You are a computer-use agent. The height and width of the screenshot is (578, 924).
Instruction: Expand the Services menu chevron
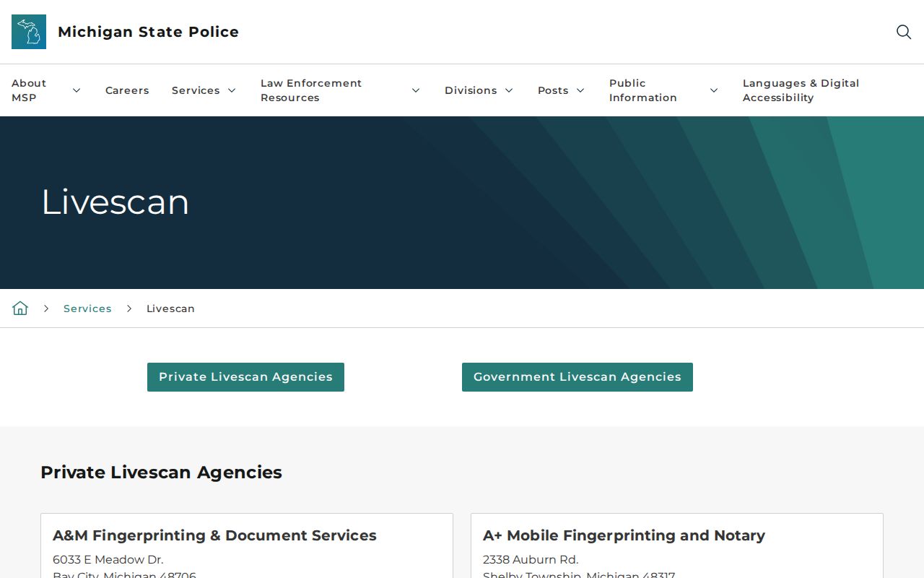click(232, 90)
